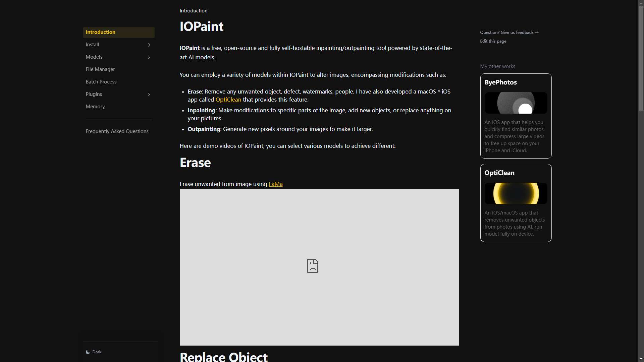
Task: Expand the Install sidebar section chevron
Action: (149, 45)
